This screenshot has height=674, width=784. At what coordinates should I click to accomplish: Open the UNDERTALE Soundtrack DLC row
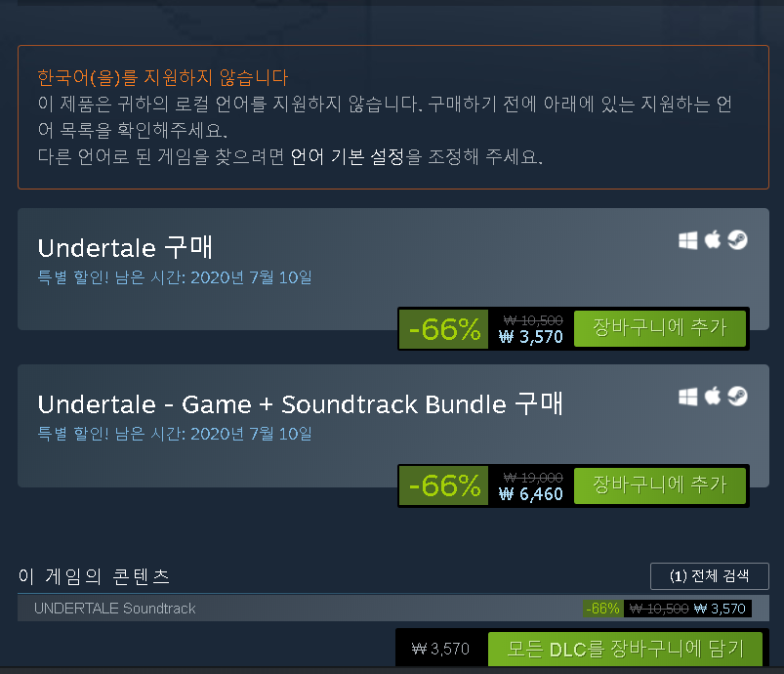392,608
